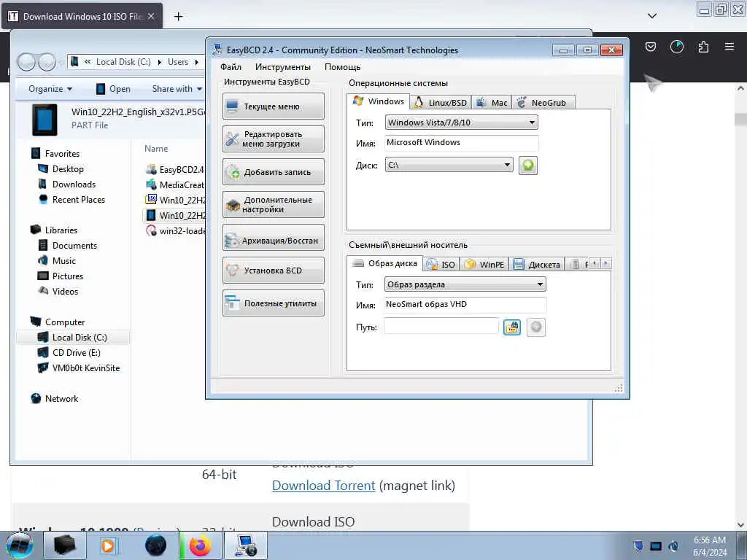Select the Windows operating systems tab
This screenshot has height=560, width=747.
point(379,101)
